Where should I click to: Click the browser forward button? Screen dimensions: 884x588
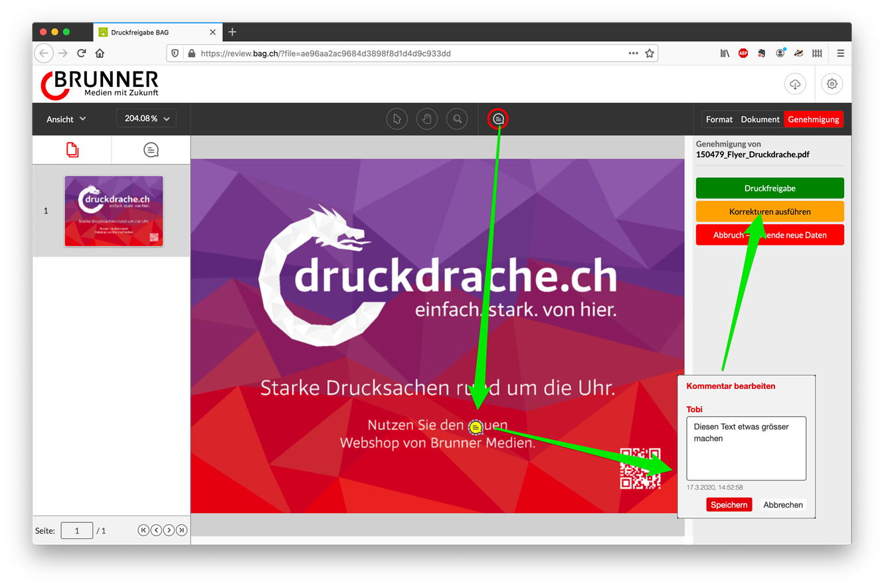point(63,53)
